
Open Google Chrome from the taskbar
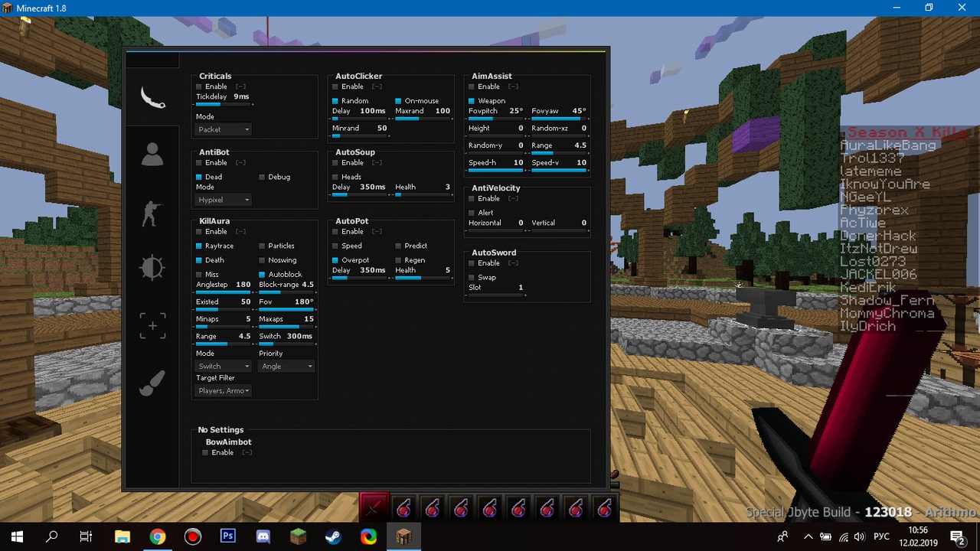[x=157, y=536]
